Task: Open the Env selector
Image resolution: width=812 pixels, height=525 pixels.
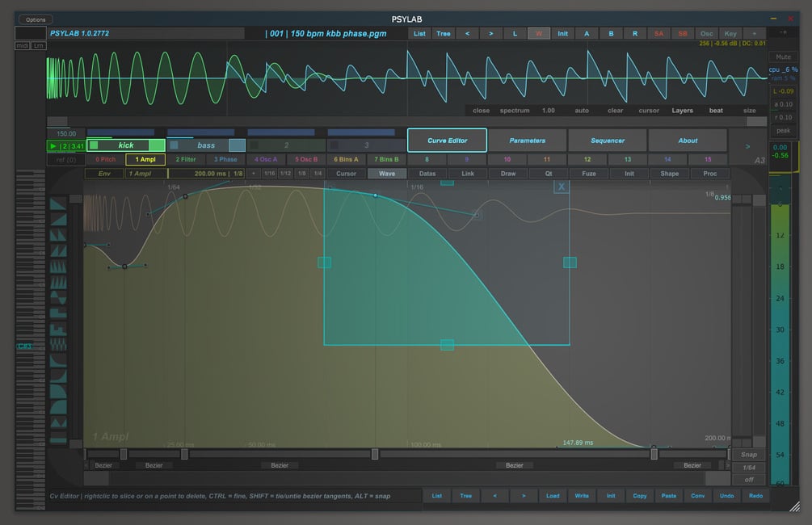Action: 104,174
